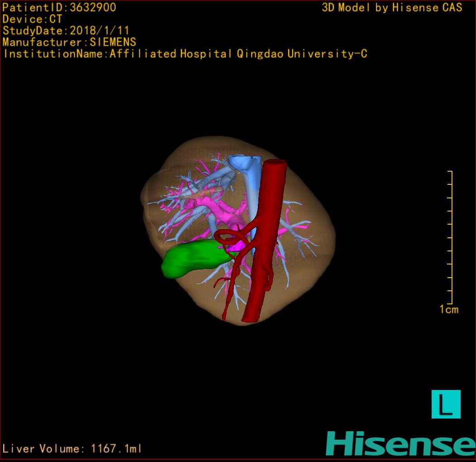The height and width of the screenshot is (462, 476).
Task: Click the PatientID:3632900 text
Action: [59, 8]
